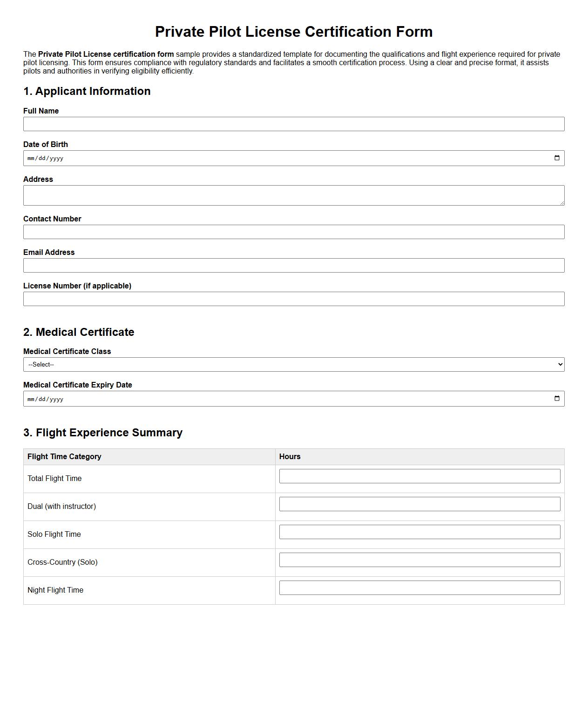Click the Night Flight Time hours field
588x728 pixels.
(419, 588)
